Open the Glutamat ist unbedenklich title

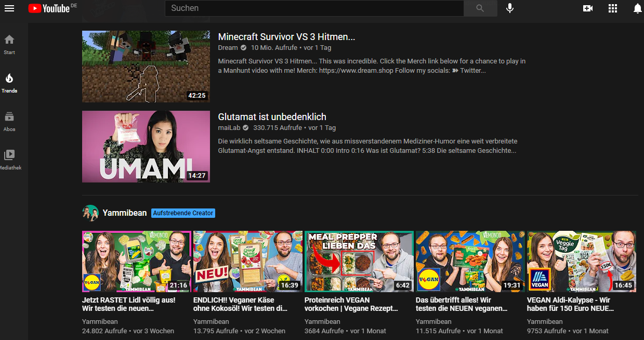(x=272, y=117)
